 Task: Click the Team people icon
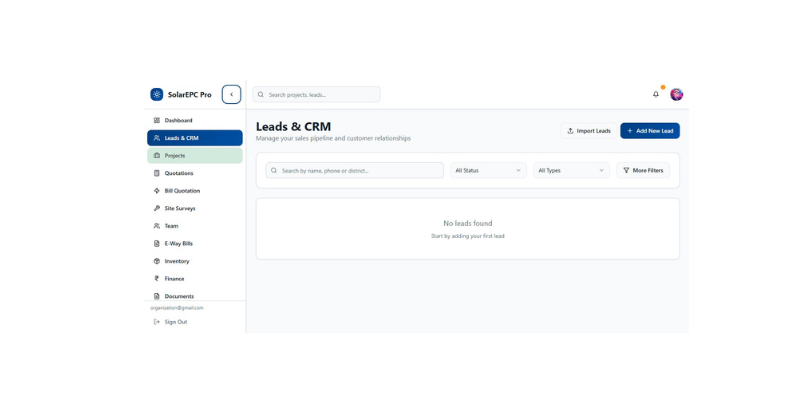pos(157,226)
